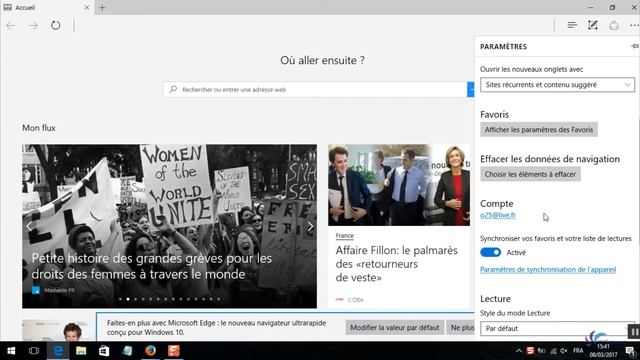
Task: Click the 'Mon flux' heading
Action: (39, 128)
